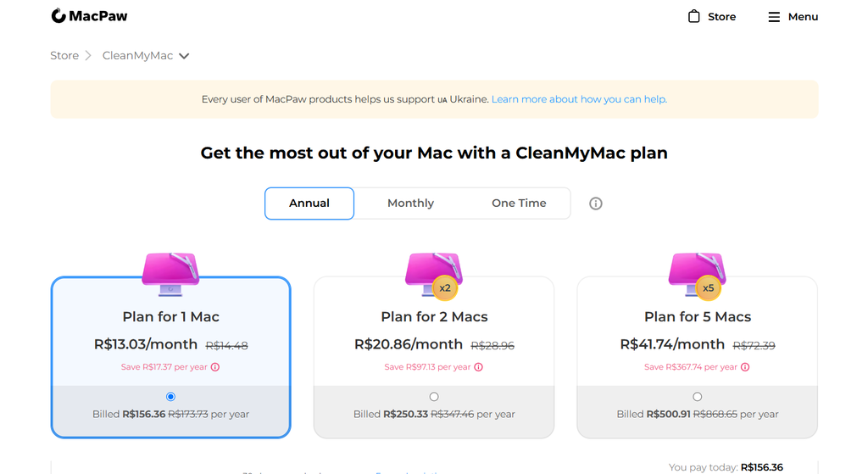Open the CleanMyMac product selector
The height and width of the screenshot is (474, 868).
[x=146, y=56]
